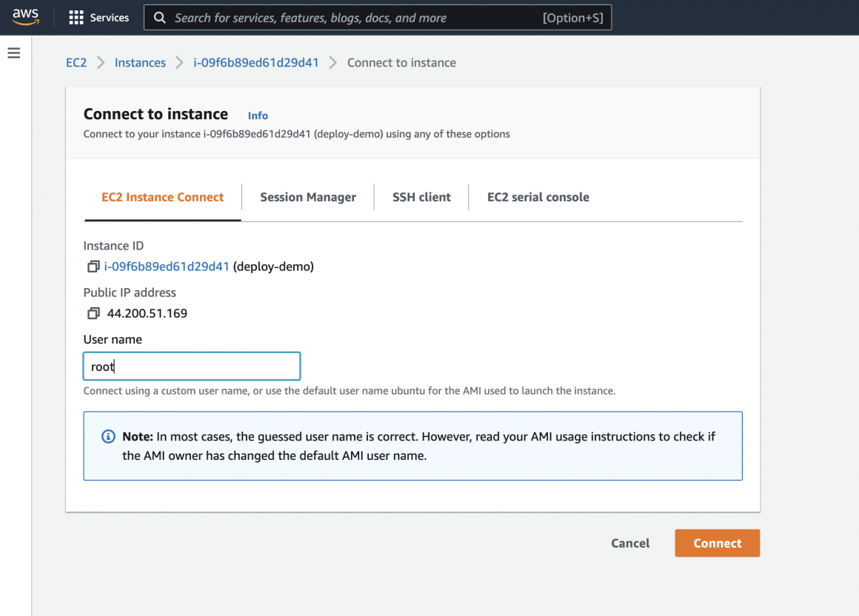
Task: Click the Instance ID link under Instance ID
Action: pos(167,267)
